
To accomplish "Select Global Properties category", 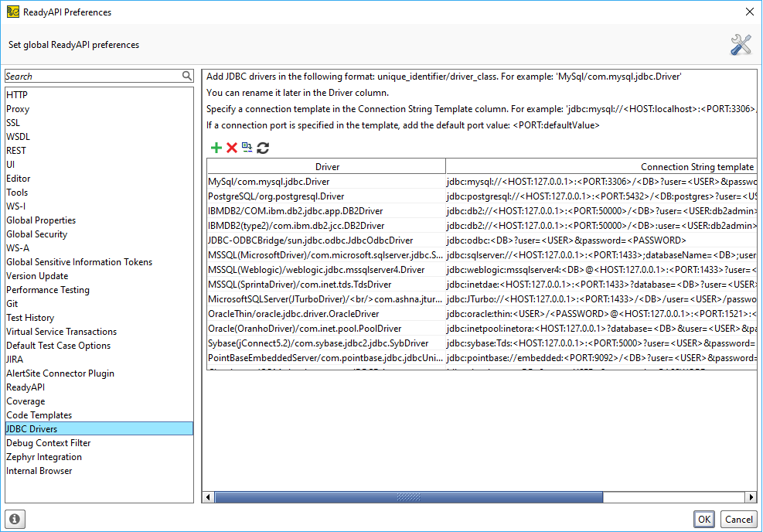I will (x=99, y=220).
